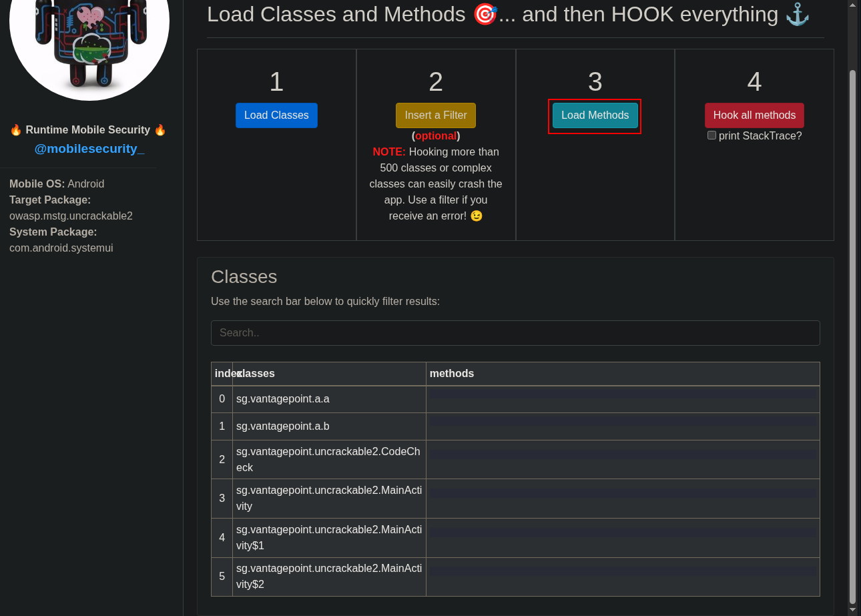
Task: Select the CodeCheck class entry
Action: [x=328, y=459]
